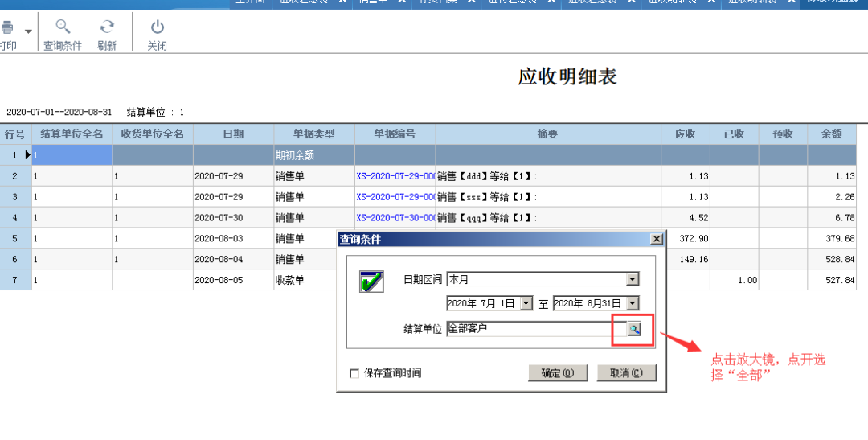Viewport: 868px width, 440px height.
Task: Open the end date 2020年8月31日 picker
Action: pyautogui.click(x=633, y=303)
